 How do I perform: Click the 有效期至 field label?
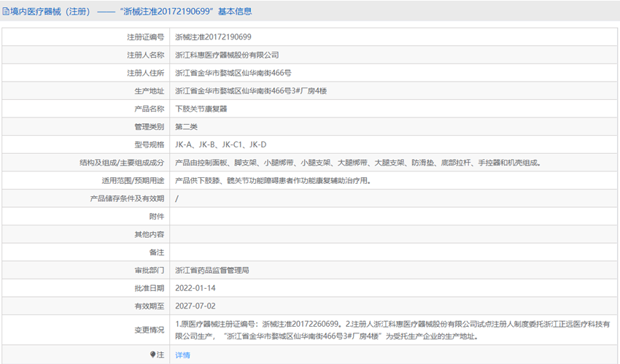coord(149,306)
